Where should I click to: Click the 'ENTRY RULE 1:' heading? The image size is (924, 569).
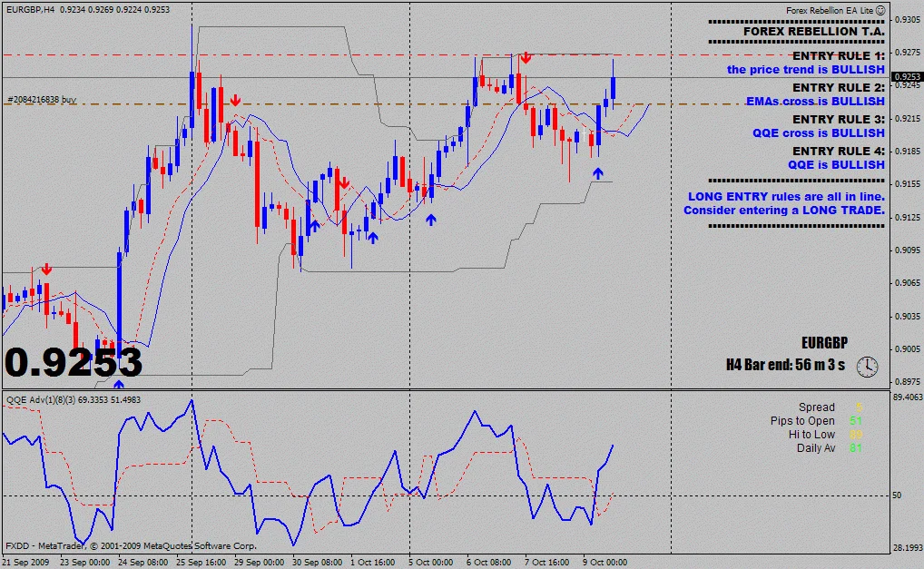tap(838, 56)
